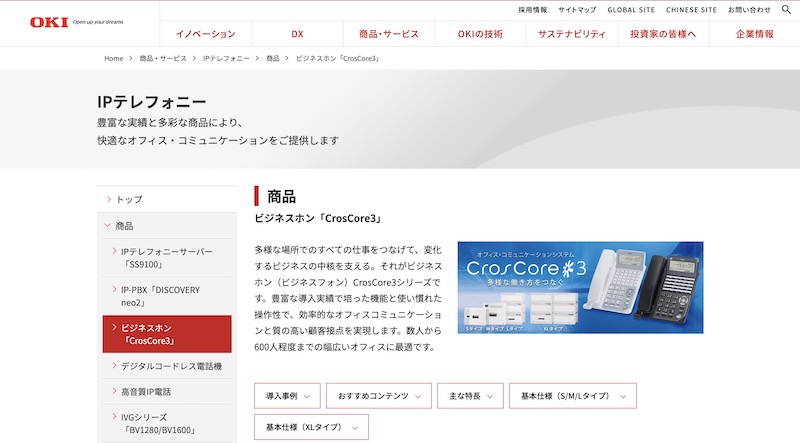Jump to 主な特長 section

tap(470, 396)
